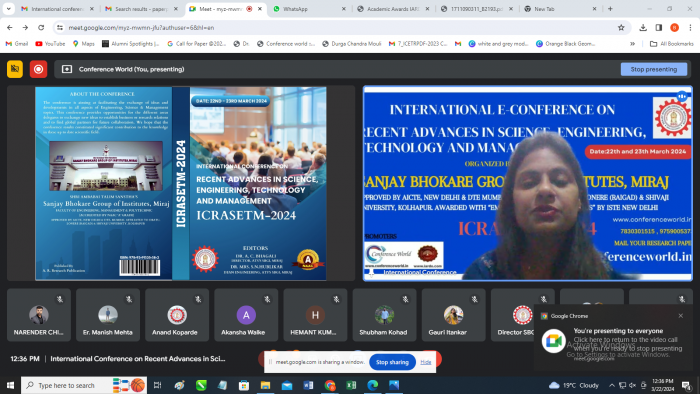Expand hidden bookmarks overflow chevron

click(632, 44)
